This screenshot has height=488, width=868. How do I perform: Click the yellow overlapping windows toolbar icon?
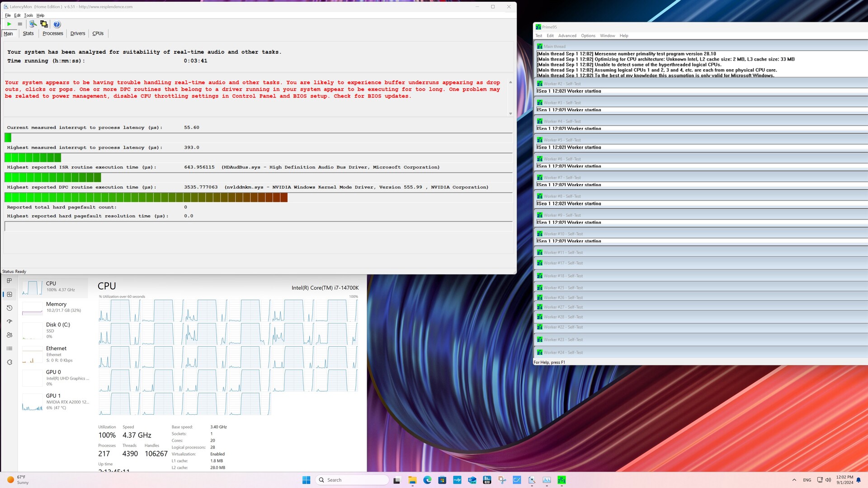[44, 24]
